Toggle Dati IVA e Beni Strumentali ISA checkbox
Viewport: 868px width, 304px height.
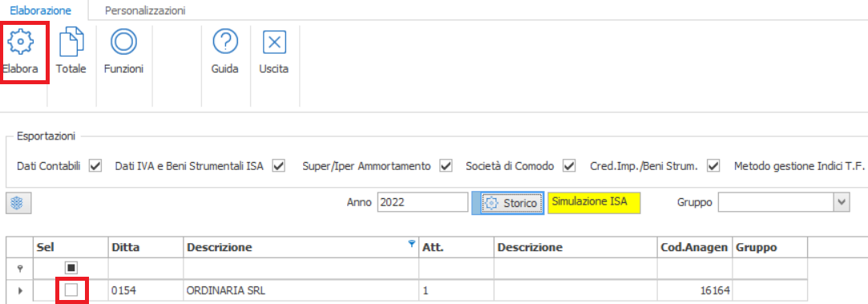278,165
